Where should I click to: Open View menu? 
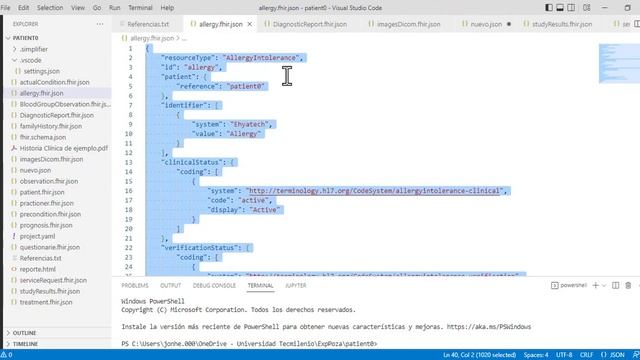[78, 8]
